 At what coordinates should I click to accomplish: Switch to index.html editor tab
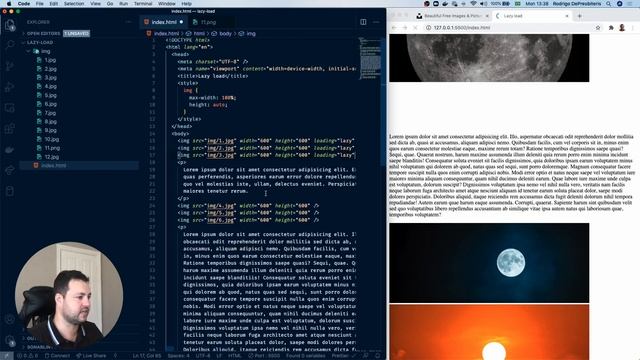[x=164, y=22]
